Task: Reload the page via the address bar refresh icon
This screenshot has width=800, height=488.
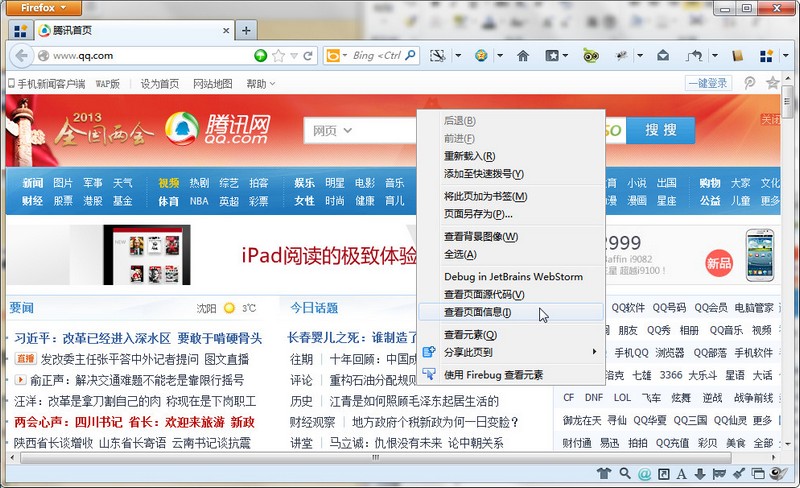Action: [308, 56]
